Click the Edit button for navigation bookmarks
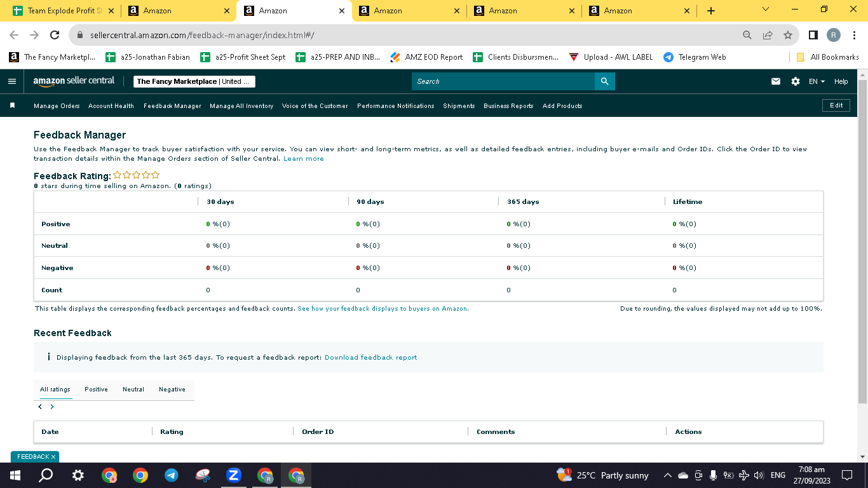The height and width of the screenshot is (488, 868). pos(836,105)
